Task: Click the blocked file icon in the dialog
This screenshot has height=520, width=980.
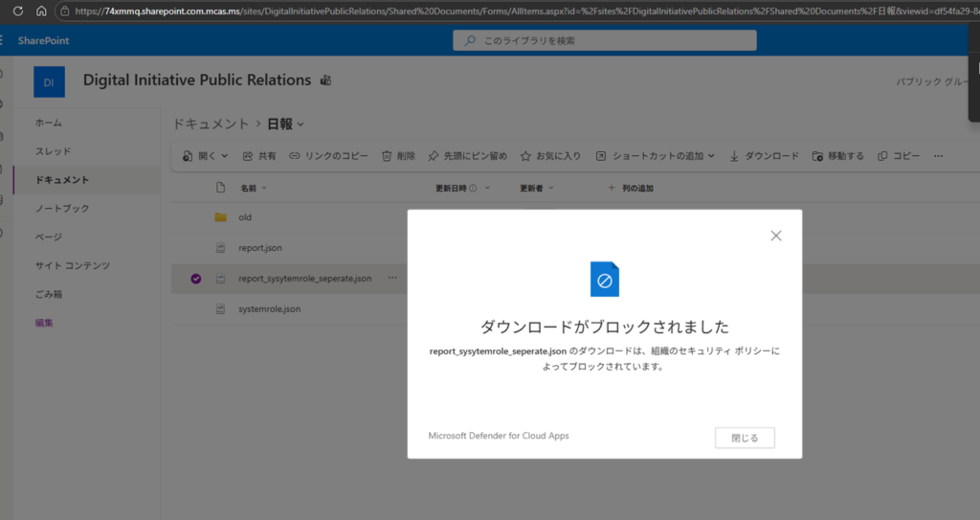Action: click(x=605, y=279)
